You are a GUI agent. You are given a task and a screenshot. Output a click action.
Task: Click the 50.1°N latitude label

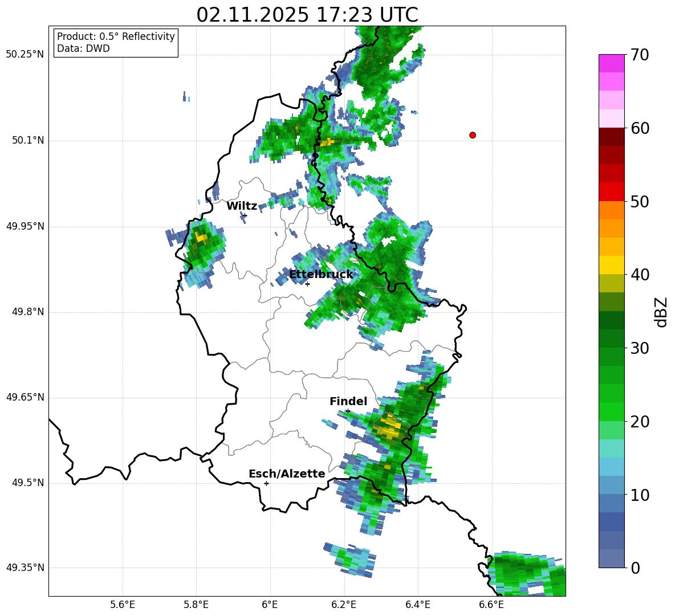coord(28,141)
